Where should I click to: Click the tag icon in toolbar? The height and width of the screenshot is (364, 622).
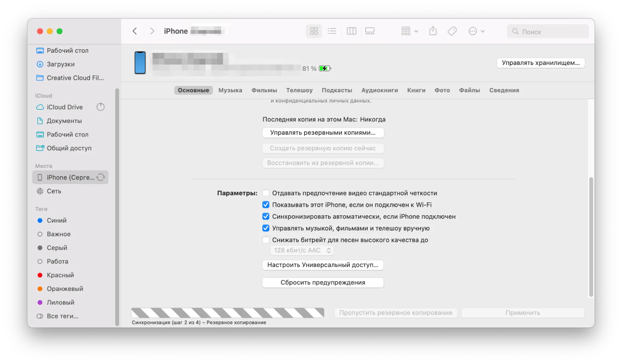pos(452,31)
